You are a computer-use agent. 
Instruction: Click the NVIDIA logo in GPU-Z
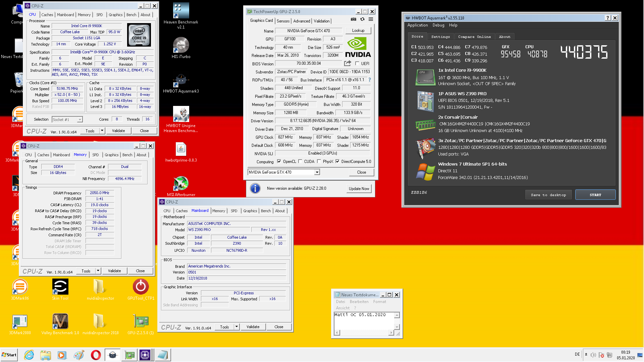coord(358,47)
